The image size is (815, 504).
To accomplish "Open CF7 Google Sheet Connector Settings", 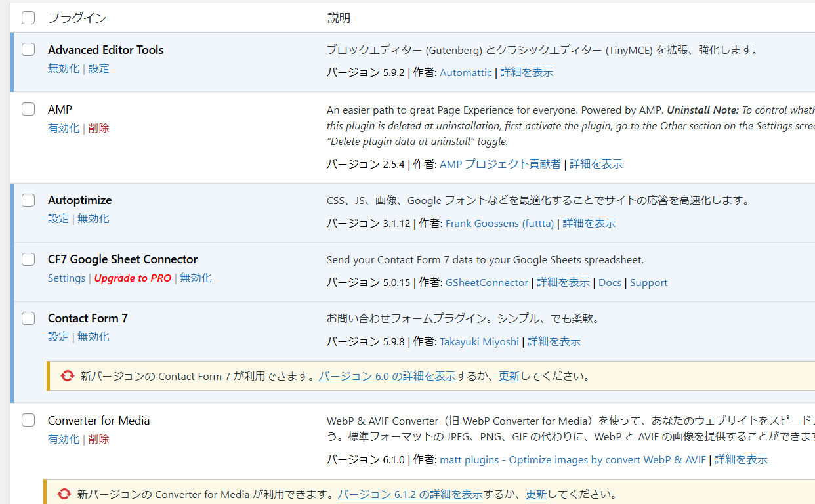I will point(67,278).
